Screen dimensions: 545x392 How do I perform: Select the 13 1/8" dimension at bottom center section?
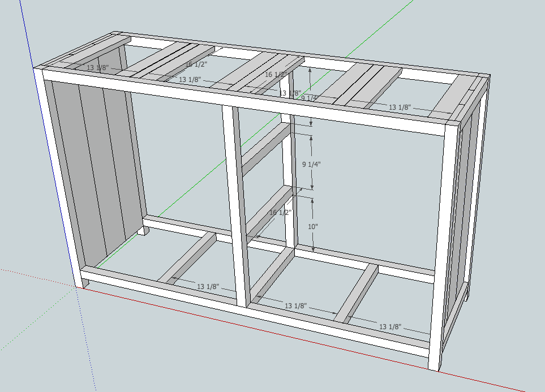(296, 306)
